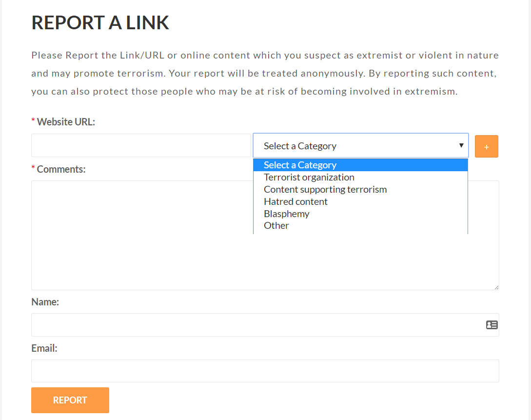Click the red asterisk beside Website URL
531x420 pixels.
point(33,120)
